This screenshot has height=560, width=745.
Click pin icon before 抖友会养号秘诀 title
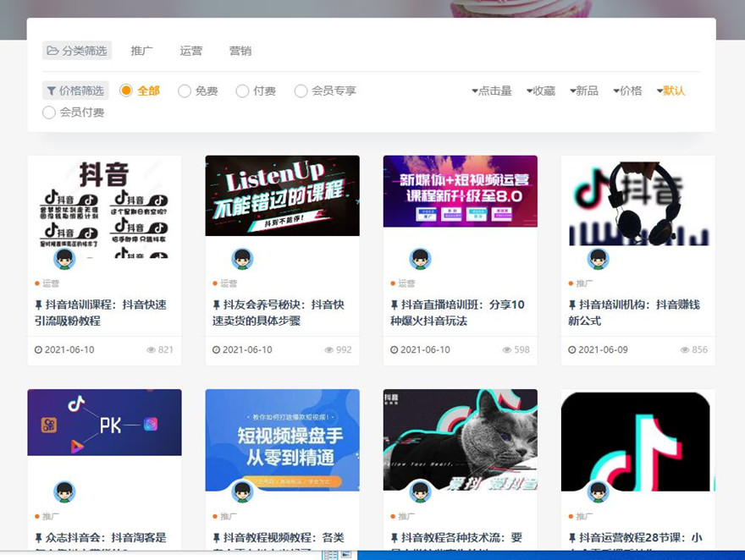tap(216, 305)
